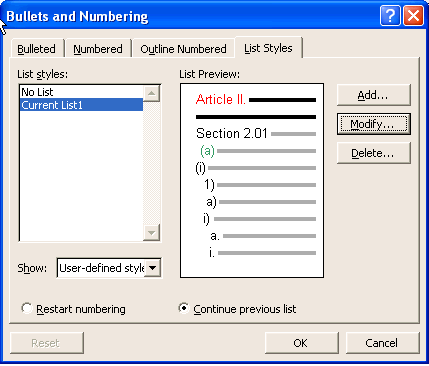Image resolution: width=429 pixels, height=366 pixels.
Task: Click the Help question mark icon
Action: (x=390, y=16)
